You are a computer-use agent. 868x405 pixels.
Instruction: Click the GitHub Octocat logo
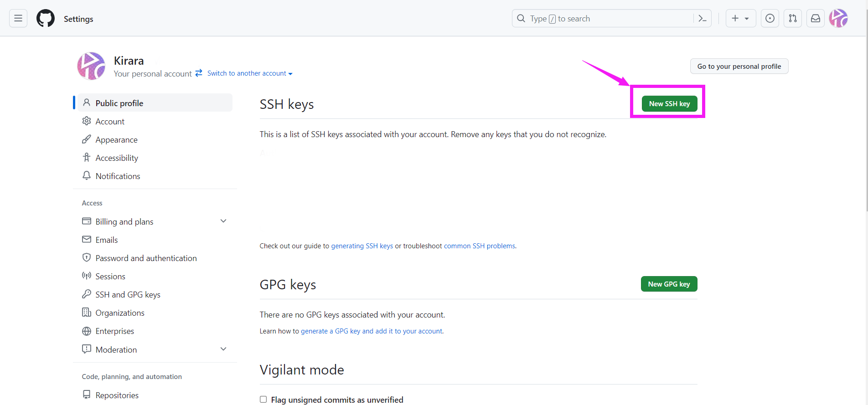point(46,18)
